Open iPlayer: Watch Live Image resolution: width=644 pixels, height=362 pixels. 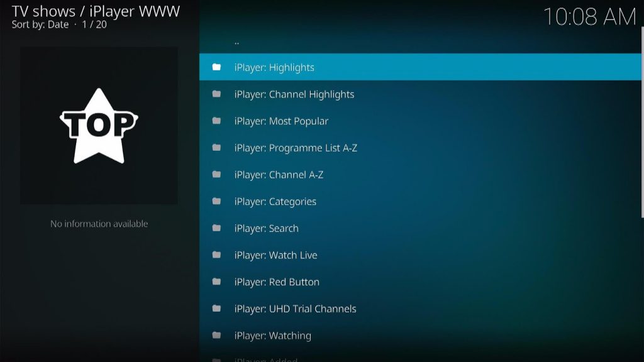click(420, 255)
